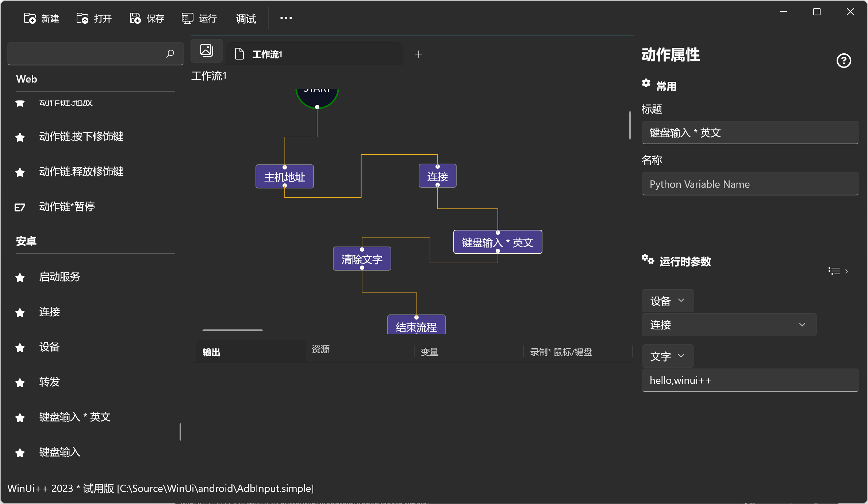Open the three-dots more options menu

(286, 18)
